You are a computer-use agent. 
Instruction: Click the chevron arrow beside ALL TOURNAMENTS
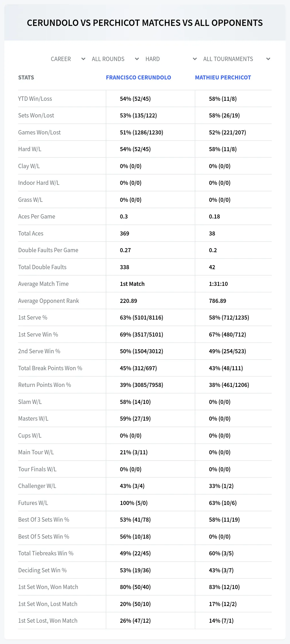click(268, 59)
